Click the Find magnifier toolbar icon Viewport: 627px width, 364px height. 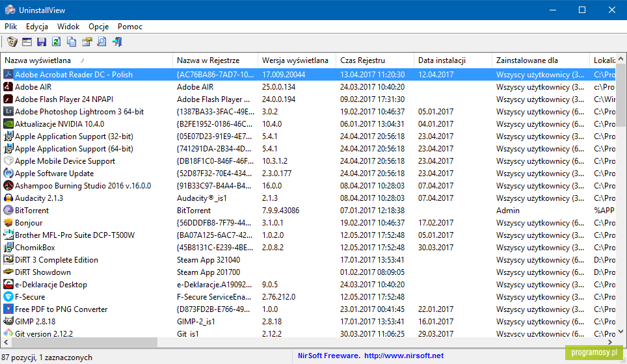tap(101, 42)
